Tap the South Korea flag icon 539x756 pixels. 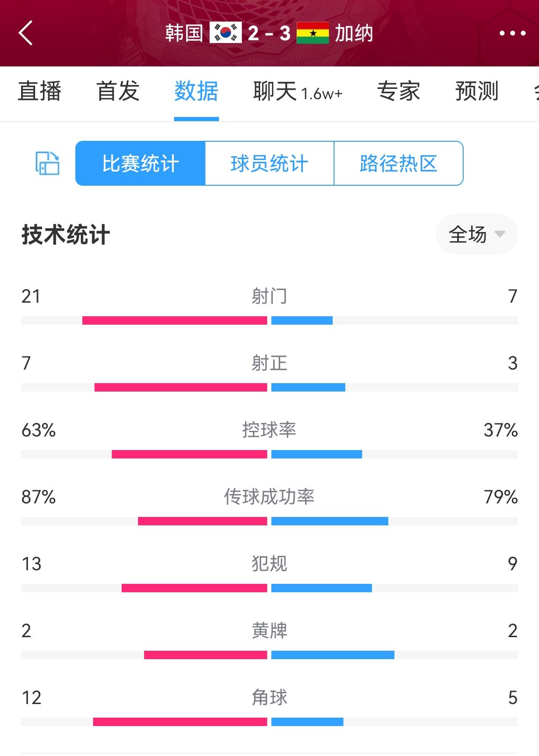[x=226, y=33]
